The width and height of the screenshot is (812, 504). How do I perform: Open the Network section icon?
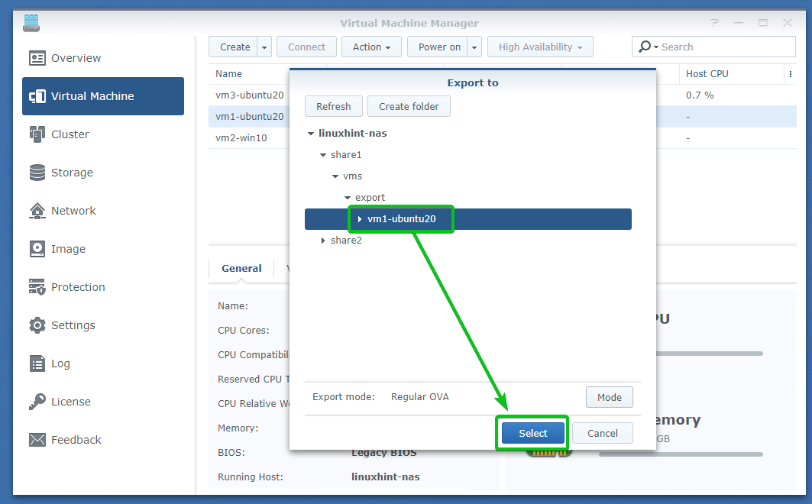tap(37, 211)
